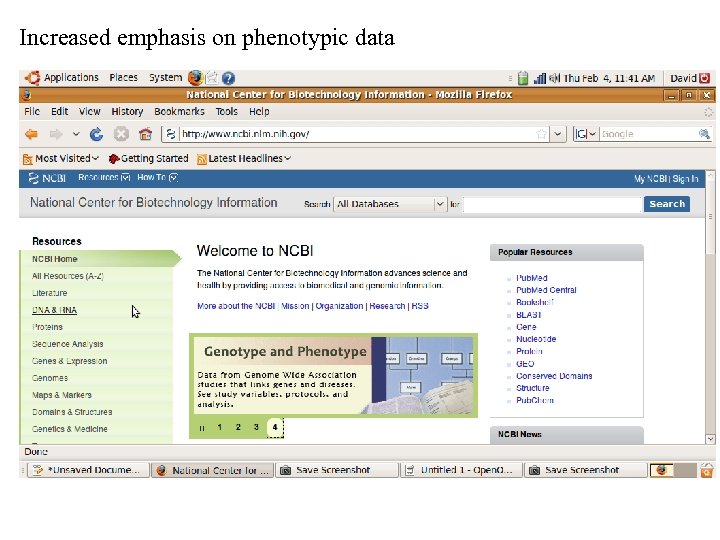Show slide 3 of the banner
Screen dimensions: 720x540
[256, 428]
